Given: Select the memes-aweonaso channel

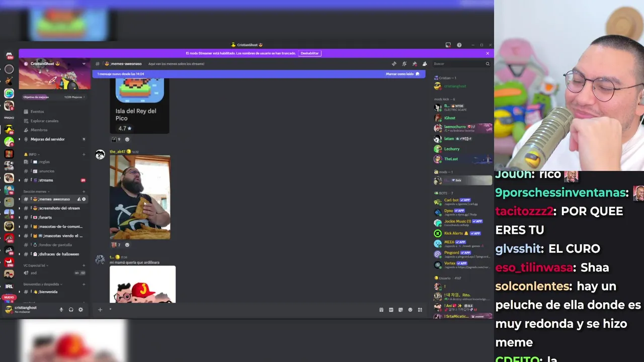Looking at the screenshot, I should click(54, 199).
